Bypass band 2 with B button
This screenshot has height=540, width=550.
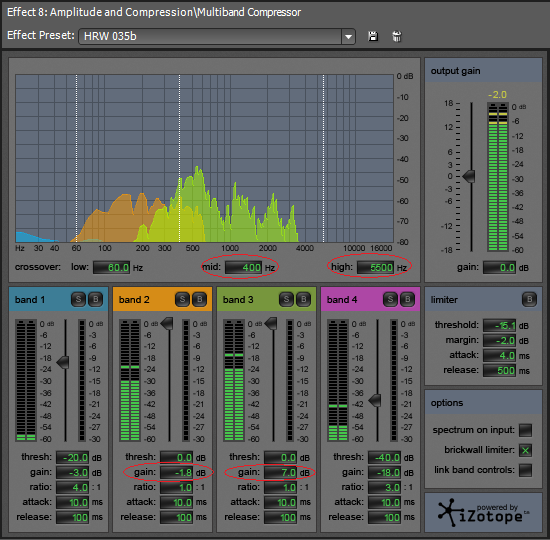199,299
